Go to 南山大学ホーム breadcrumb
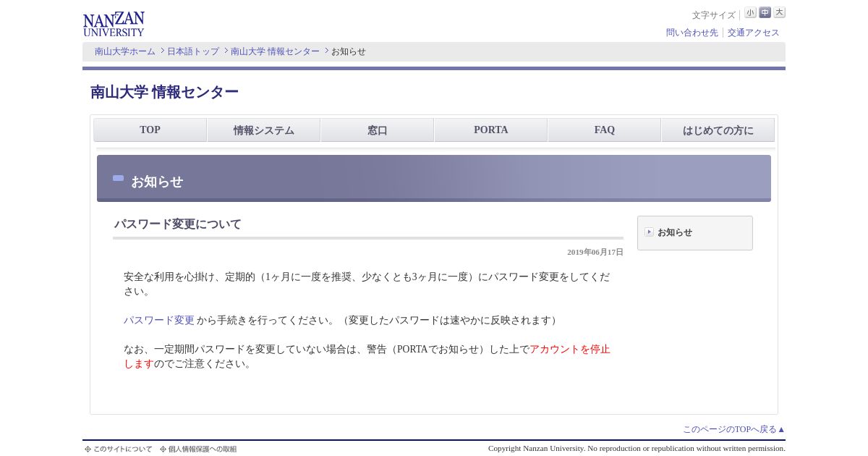 coord(125,51)
